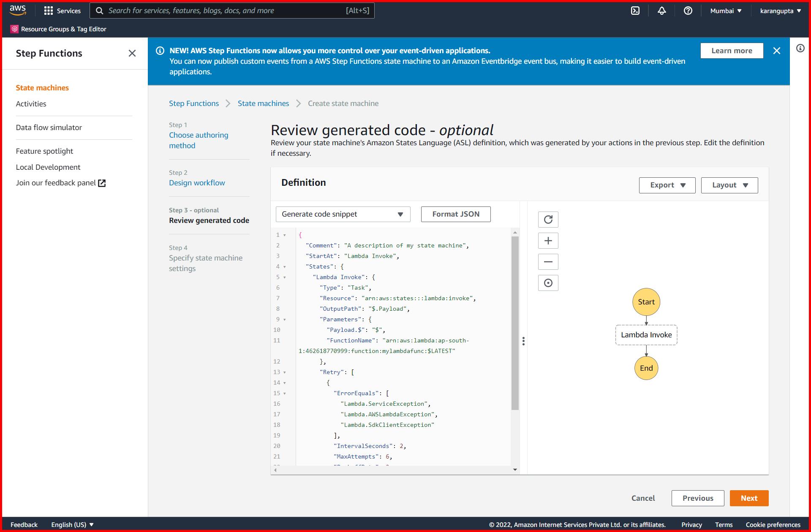
Task: Open the notifications bell
Action: 661,11
